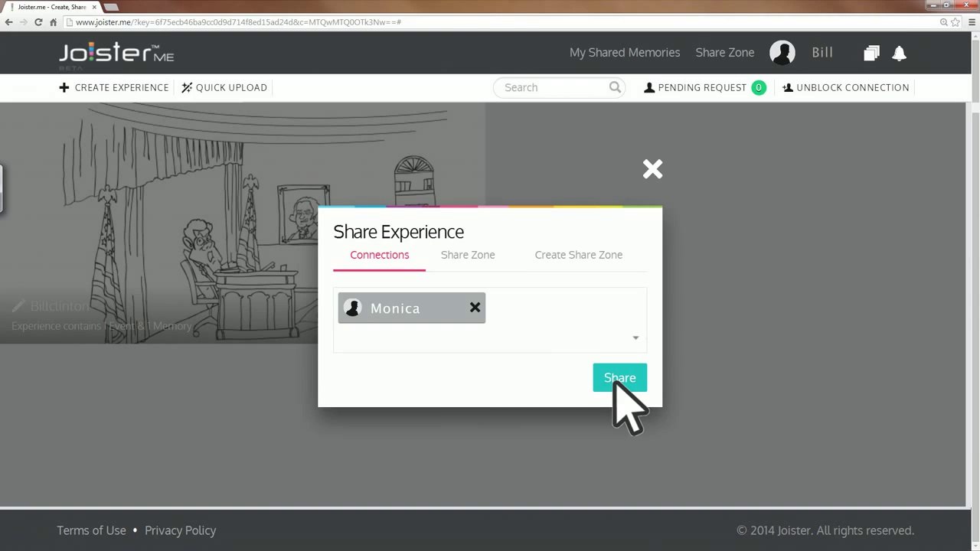Click the Joister ME logo

point(116,54)
